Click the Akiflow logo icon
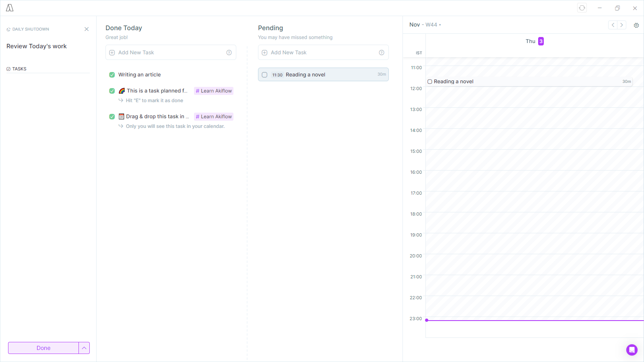Screen dimensions: 644x362 pos(10,8)
